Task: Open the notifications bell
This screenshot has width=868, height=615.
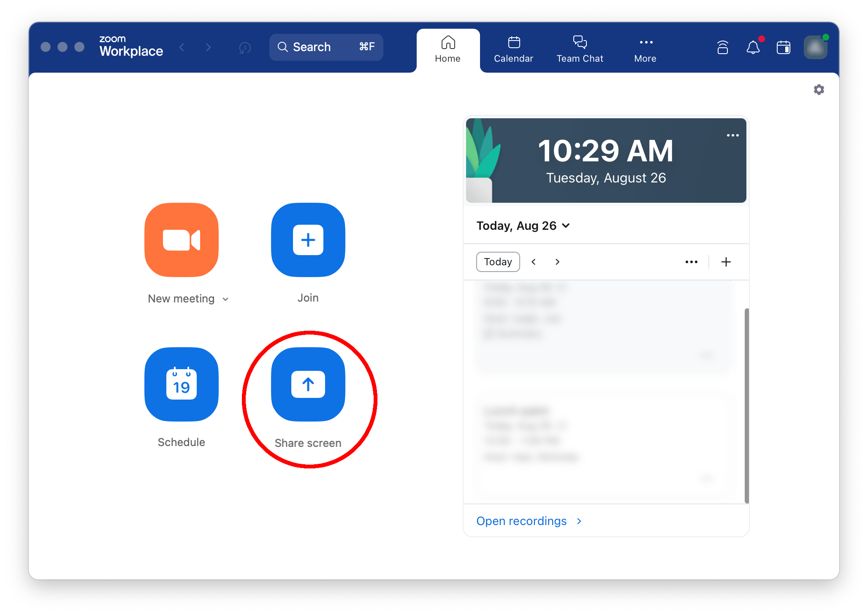Action: (754, 47)
